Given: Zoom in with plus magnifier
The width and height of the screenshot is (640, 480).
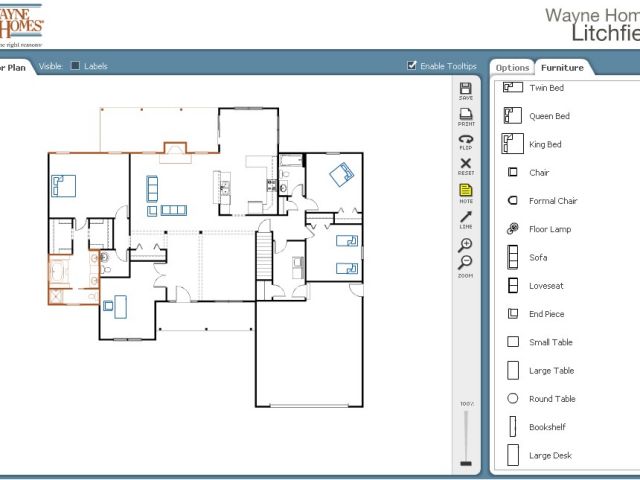Looking at the screenshot, I should 466,244.
